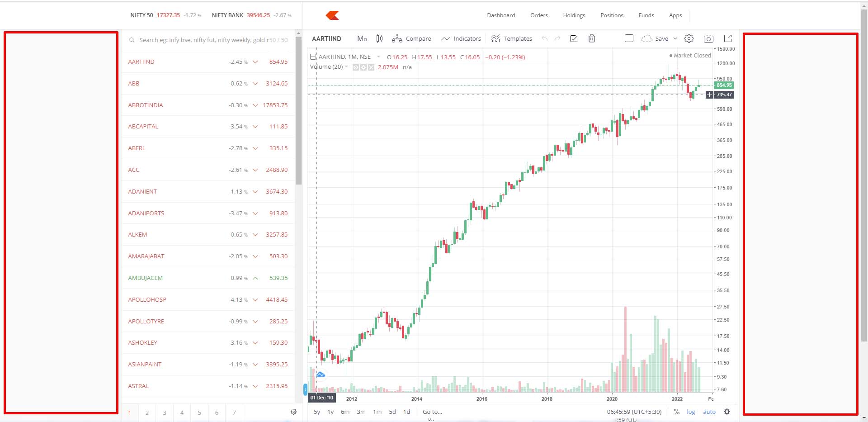Save the chart layout
Screen dimensions: 868x422
point(655,38)
